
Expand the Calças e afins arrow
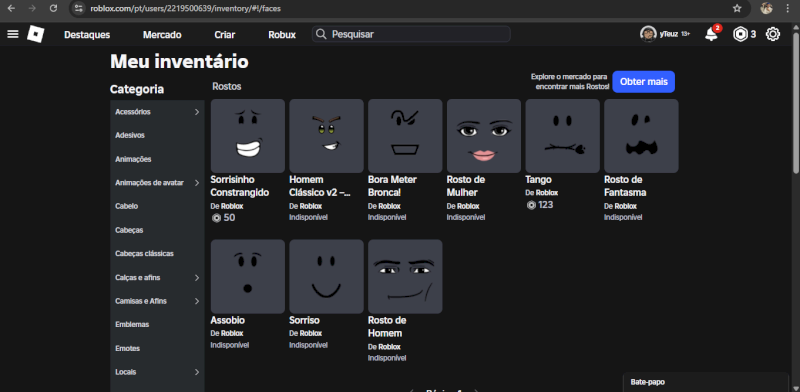pyautogui.click(x=197, y=278)
